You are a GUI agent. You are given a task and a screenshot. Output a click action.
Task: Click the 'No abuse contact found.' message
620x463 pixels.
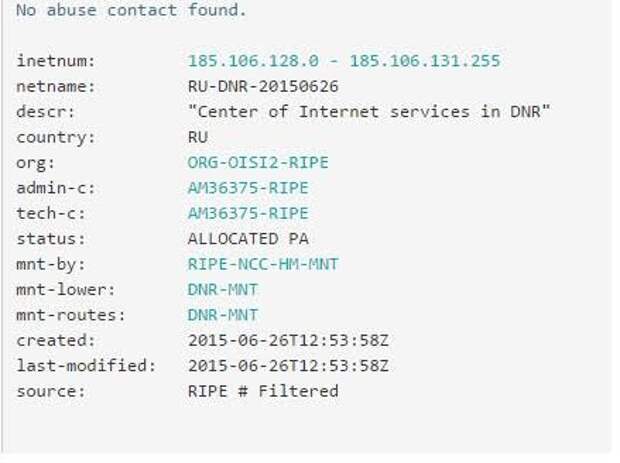131,10
